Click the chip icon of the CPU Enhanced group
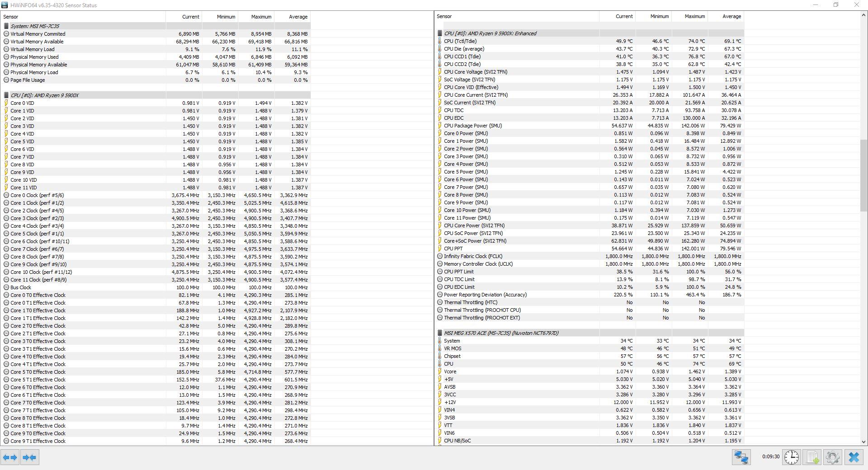Screen dimensions: 868x470 [x=440, y=33]
